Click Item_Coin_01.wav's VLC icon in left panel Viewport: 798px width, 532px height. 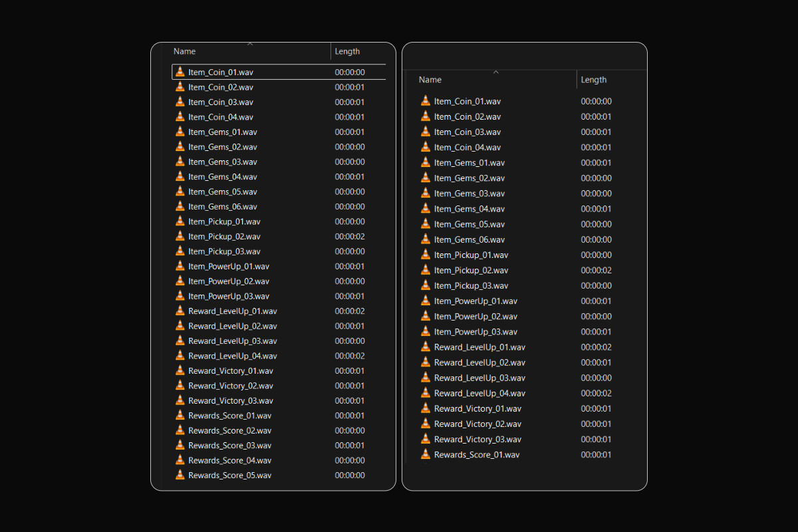tap(180, 72)
